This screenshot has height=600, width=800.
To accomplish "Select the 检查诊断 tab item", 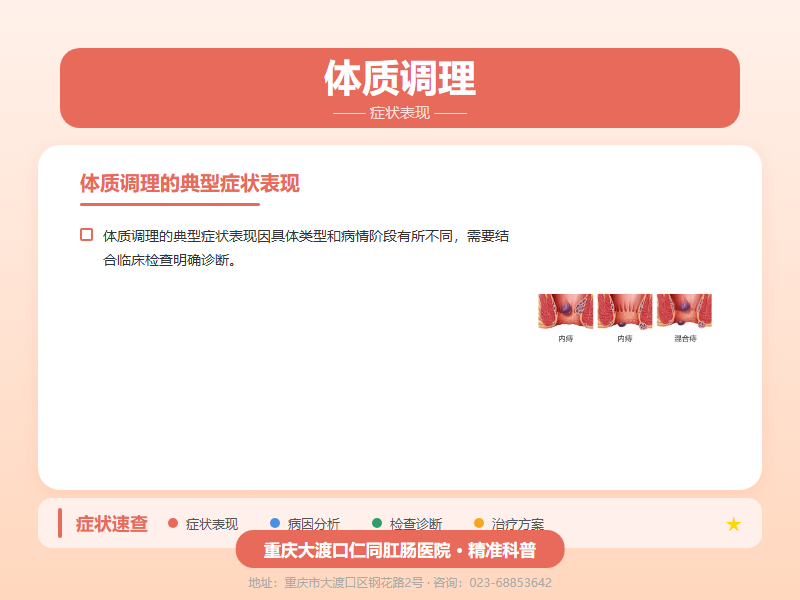I will 407,524.
